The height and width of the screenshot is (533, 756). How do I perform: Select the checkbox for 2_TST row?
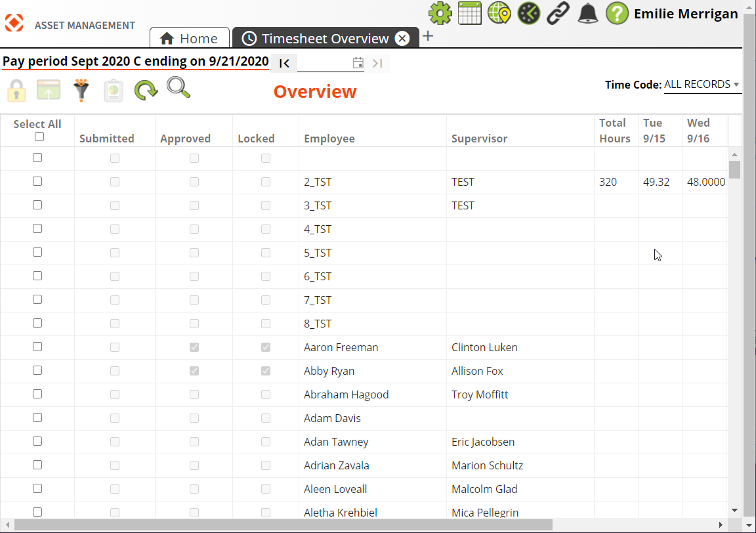tap(37, 181)
